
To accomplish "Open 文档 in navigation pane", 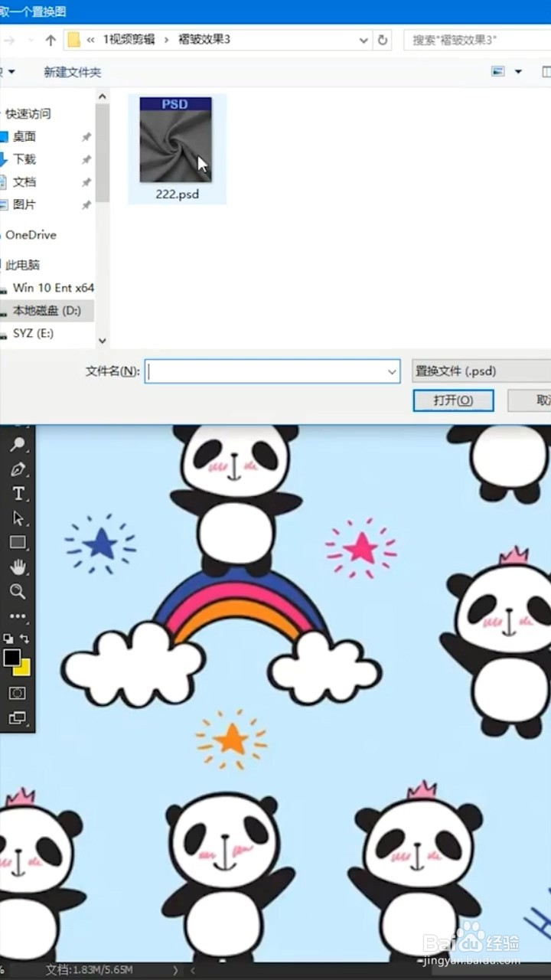I will click(x=24, y=182).
